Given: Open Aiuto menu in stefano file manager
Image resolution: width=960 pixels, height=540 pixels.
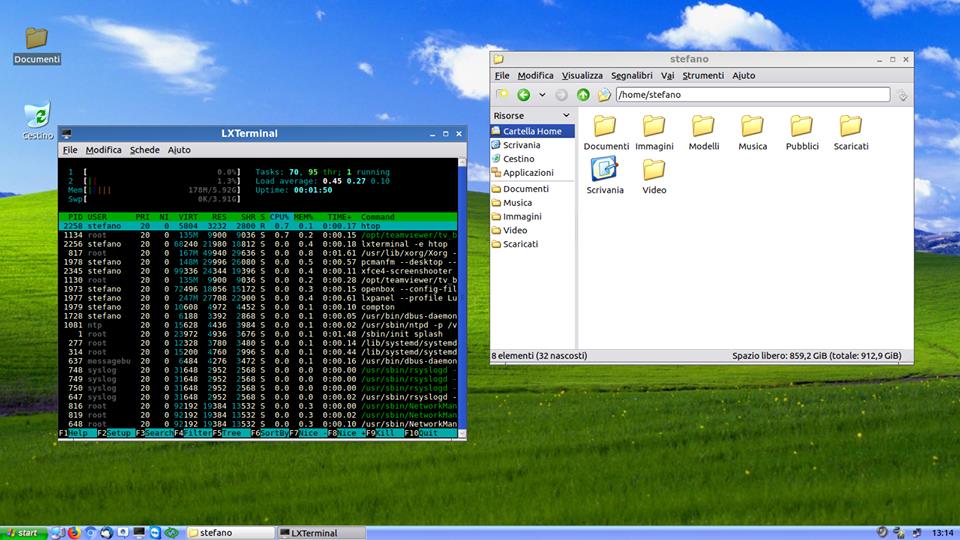Looking at the screenshot, I should [x=744, y=75].
